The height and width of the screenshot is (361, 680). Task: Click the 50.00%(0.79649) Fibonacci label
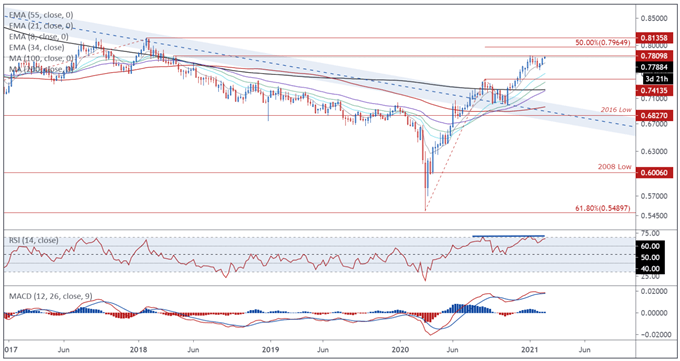tap(603, 43)
